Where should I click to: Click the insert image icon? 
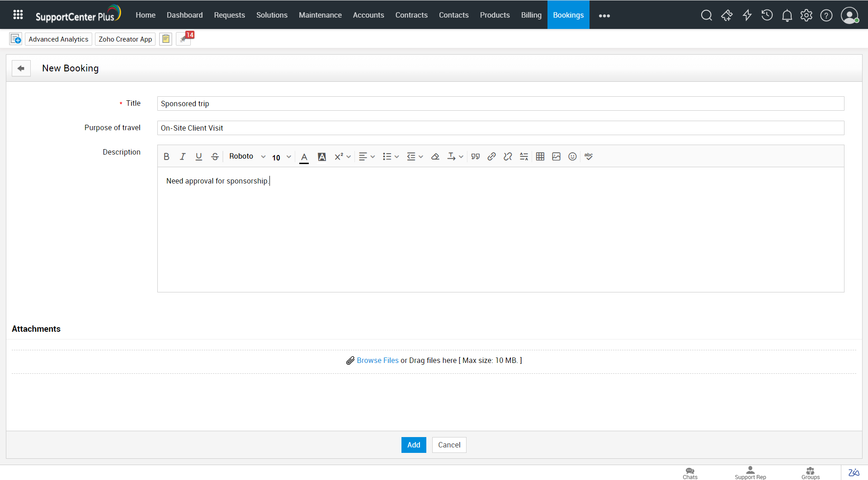[556, 156]
